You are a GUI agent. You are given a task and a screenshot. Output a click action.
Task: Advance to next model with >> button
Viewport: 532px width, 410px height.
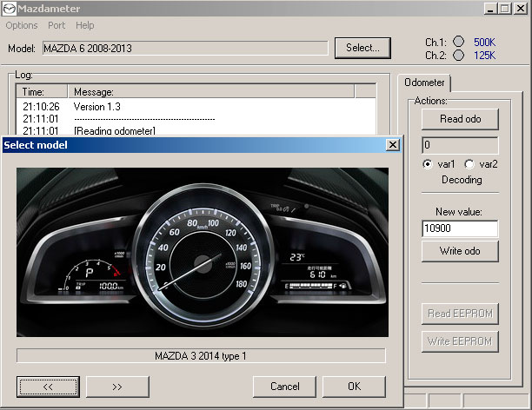point(117,386)
